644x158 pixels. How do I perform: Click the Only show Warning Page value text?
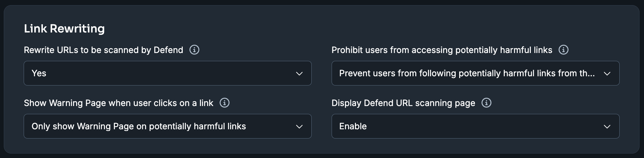click(139, 126)
